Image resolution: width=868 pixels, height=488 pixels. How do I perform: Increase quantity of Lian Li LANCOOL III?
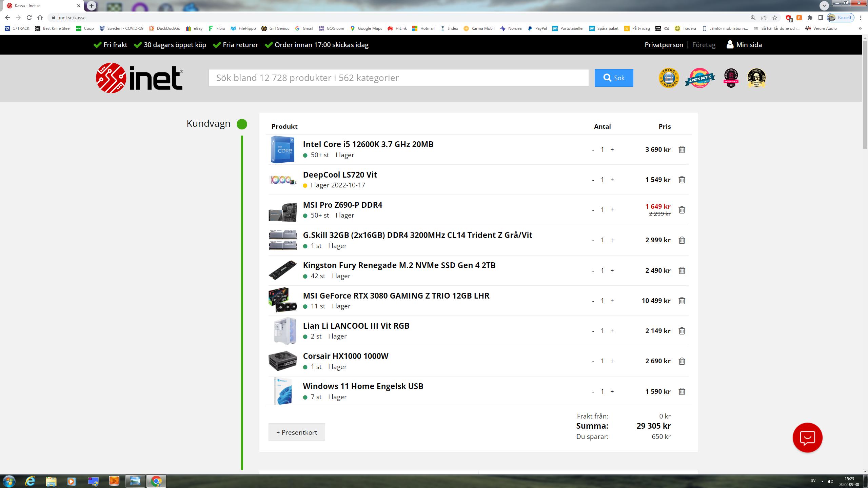[x=612, y=331]
